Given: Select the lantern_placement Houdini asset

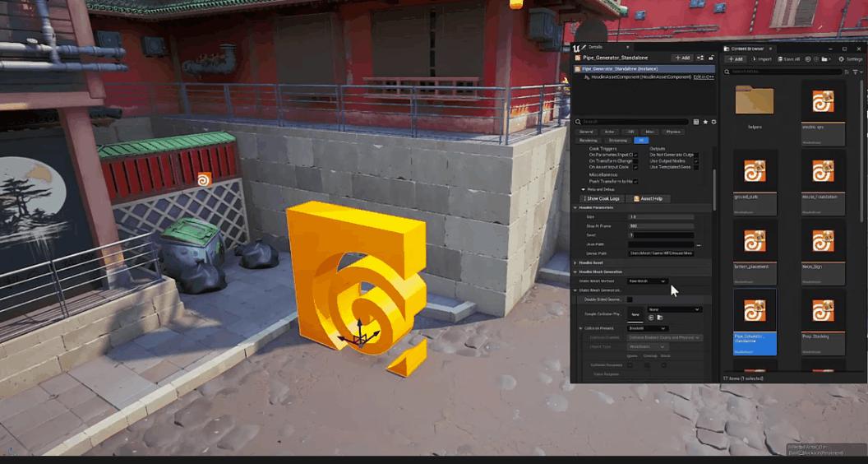Looking at the screenshot, I should coord(755,241).
